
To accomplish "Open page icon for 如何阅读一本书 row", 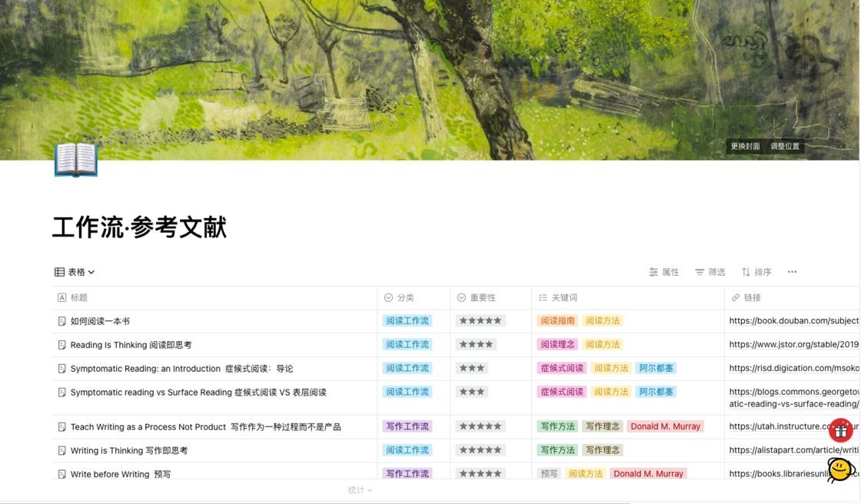I will tap(62, 321).
